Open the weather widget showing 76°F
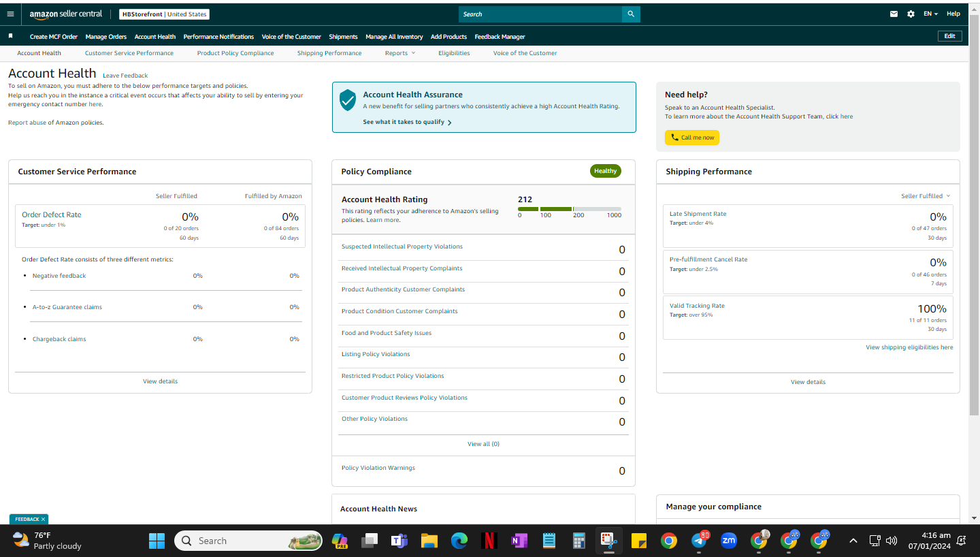The width and height of the screenshot is (980, 557). coord(48,541)
